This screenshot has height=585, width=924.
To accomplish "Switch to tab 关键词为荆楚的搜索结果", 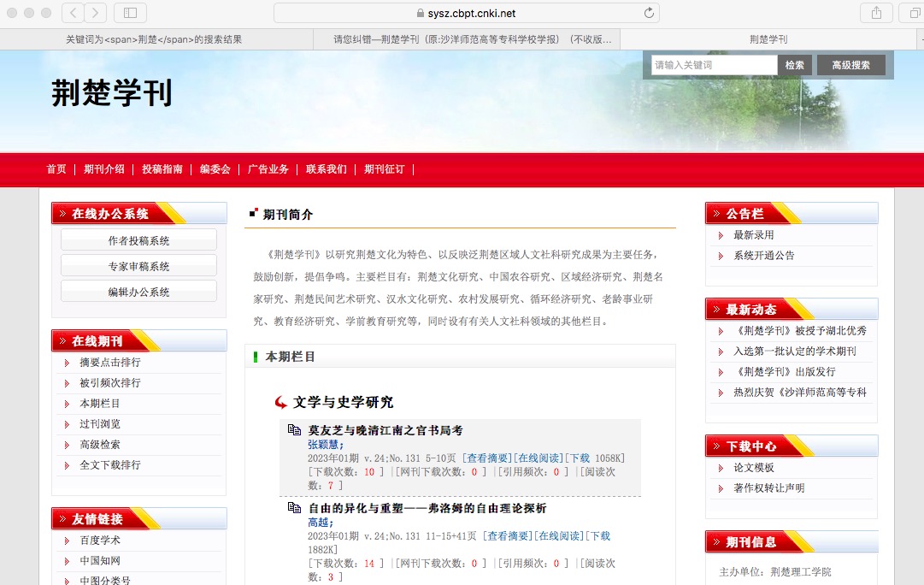I will [154, 39].
